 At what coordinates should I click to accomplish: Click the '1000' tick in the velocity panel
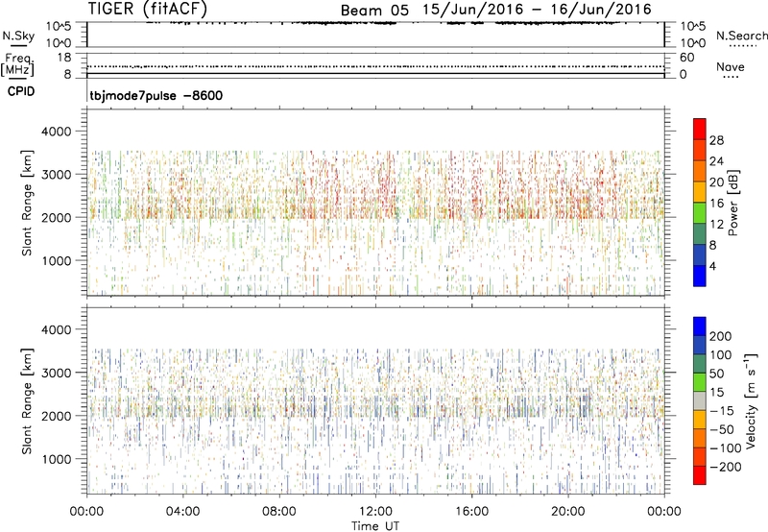[x=57, y=459]
